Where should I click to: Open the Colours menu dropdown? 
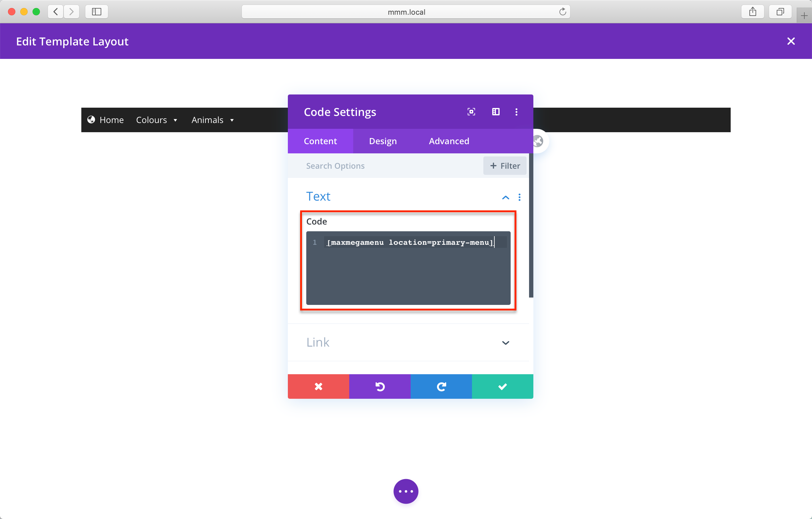[x=157, y=120]
